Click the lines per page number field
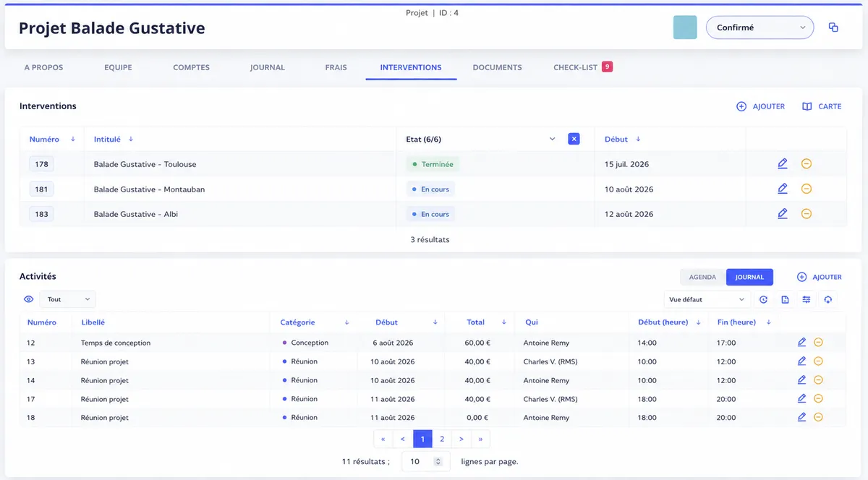This screenshot has height=480, width=868. pyautogui.click(x=426, y=461)
